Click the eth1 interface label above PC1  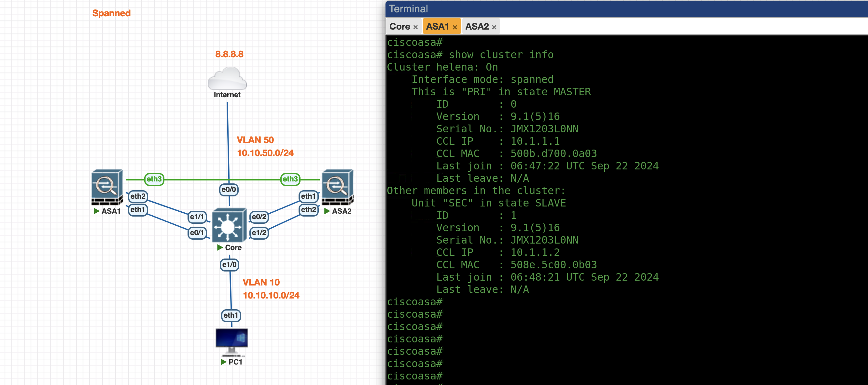point(231,315)
